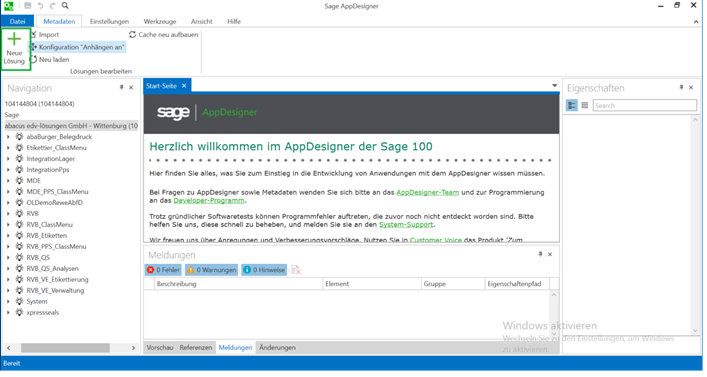Open the Customer Voice link

pos(436,240)
